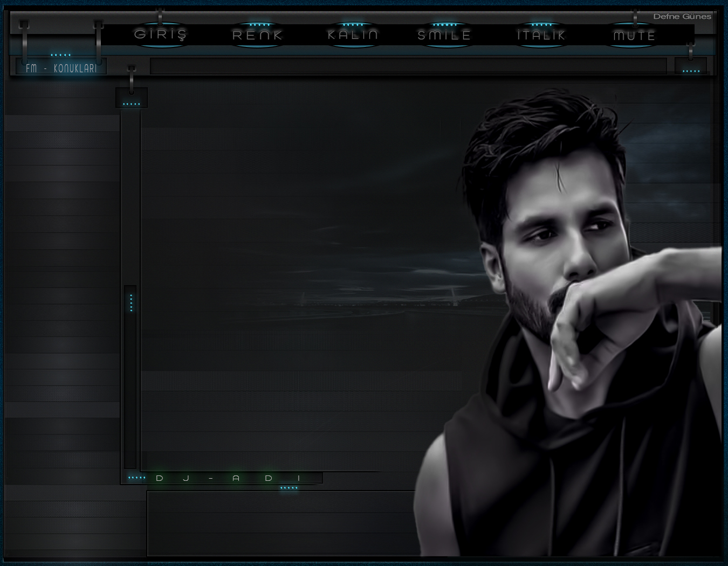Image resolution: width=728 pixels, height=566 pixels.
Task: Click the GİRİŞ login button
Action: (160, 35)
